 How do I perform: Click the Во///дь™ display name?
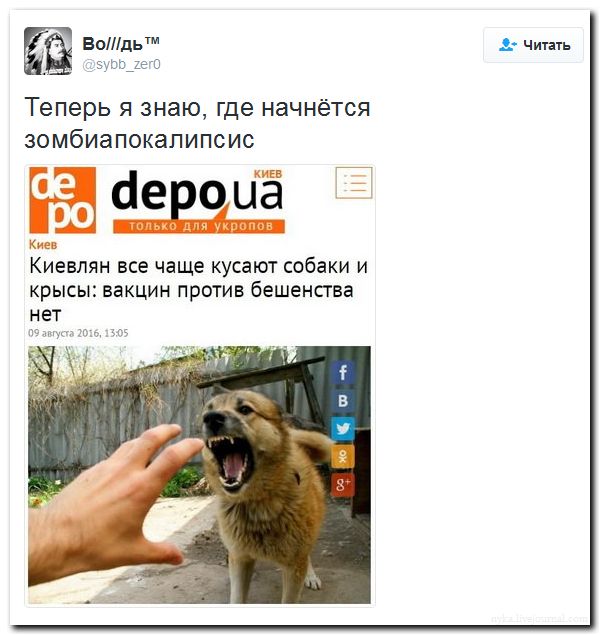pyautogui.click(x=120, y=44)
